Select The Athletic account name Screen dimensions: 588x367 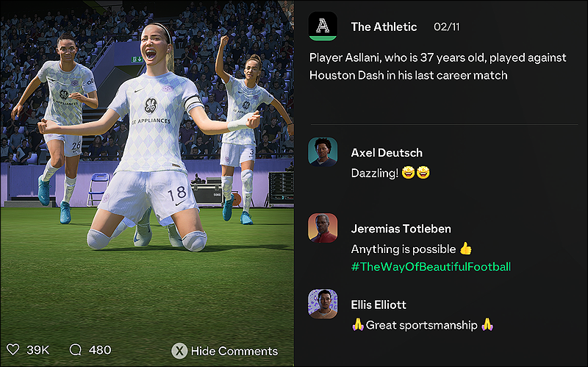coord(384,26)
